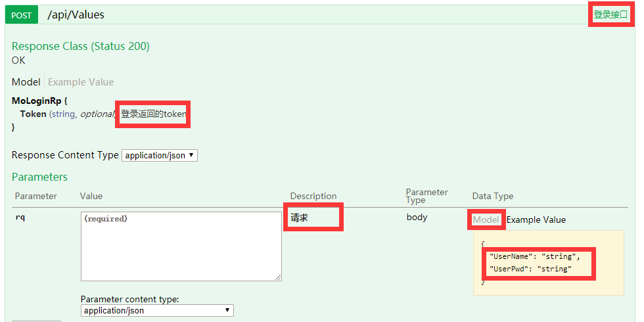Image resolution: width=644 pixels, height=322 pixels.
Task: Switch to the response Example Value tab
Action: pyautogui.click(x=81, y=81)
